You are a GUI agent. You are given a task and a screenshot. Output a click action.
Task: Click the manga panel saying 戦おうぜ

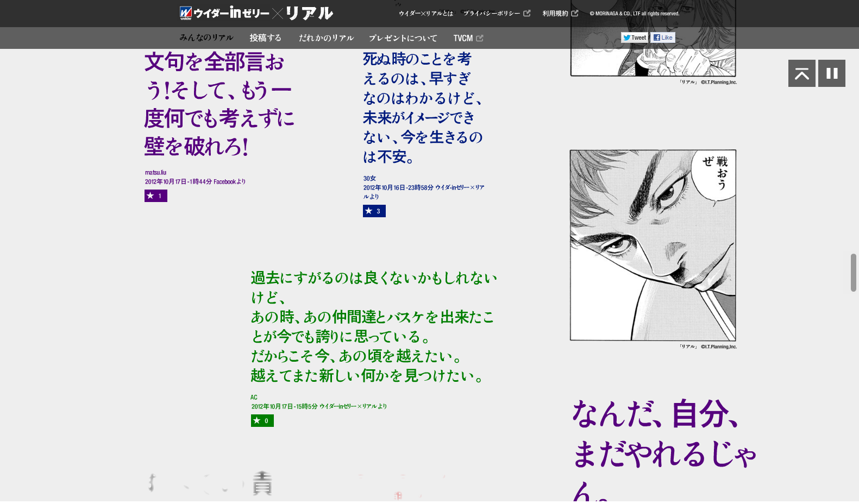[653, 245]
